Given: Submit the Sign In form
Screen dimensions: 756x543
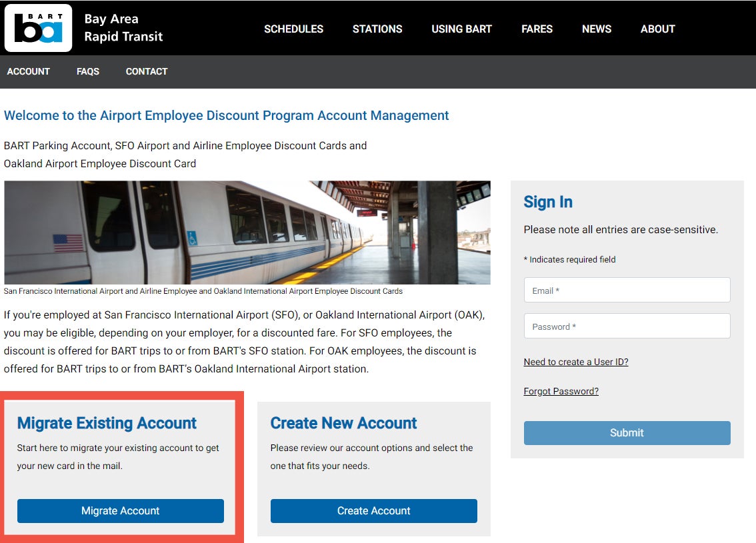Looking at the screenshot, I should (x=627, y=432).
